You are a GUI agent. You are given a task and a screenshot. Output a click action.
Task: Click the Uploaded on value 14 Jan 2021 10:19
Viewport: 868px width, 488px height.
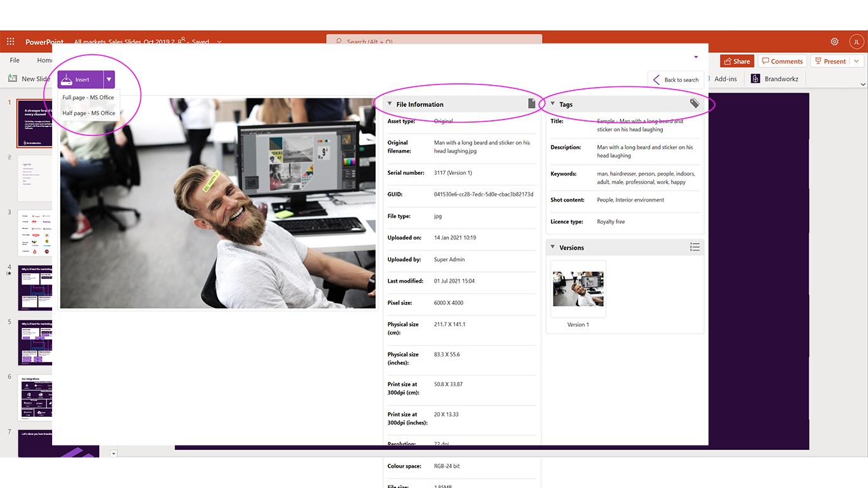[x=455, y=238]
